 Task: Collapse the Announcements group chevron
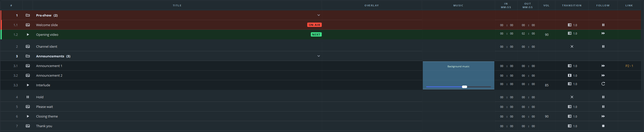[318, 56]
